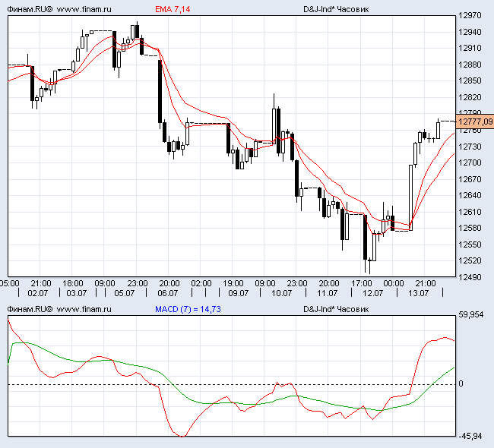
Task: Click the current price tag 12777,09
Action: [476, 121]
